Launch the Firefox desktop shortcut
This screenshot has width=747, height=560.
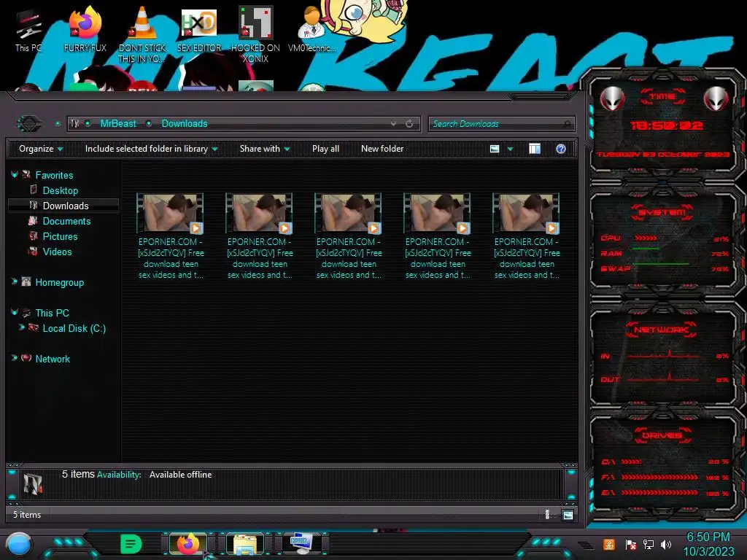pyautogui.click(x=85, y=29)
